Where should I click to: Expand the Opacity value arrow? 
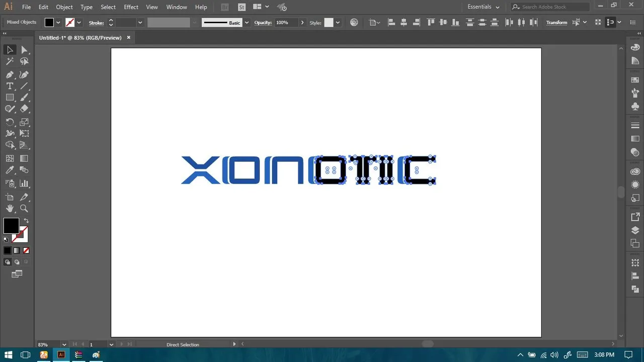tap(302, 23)
